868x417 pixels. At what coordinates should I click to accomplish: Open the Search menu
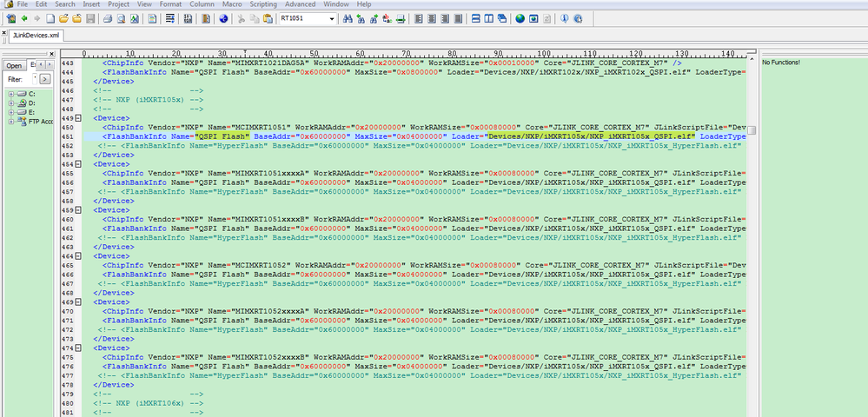[65, 3]
